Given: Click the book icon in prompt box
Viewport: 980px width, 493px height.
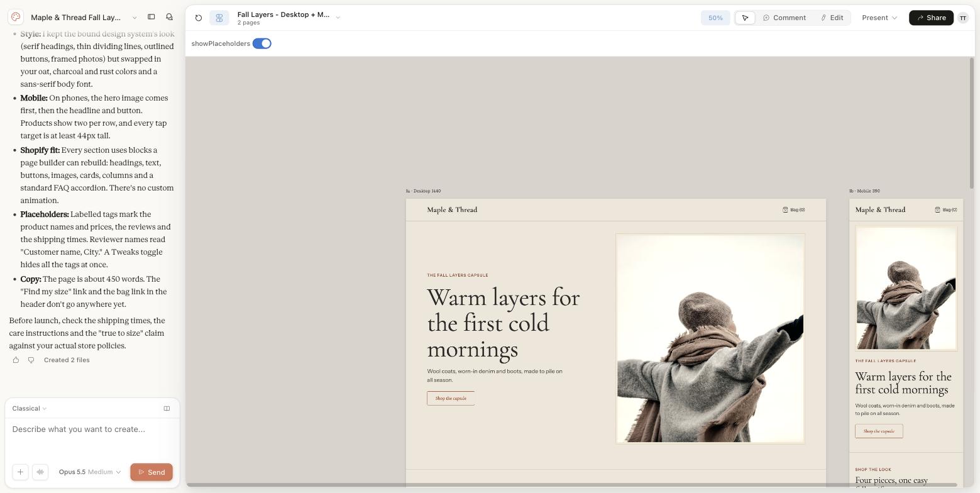Looking at the screenshot, I should coord(167,409).
